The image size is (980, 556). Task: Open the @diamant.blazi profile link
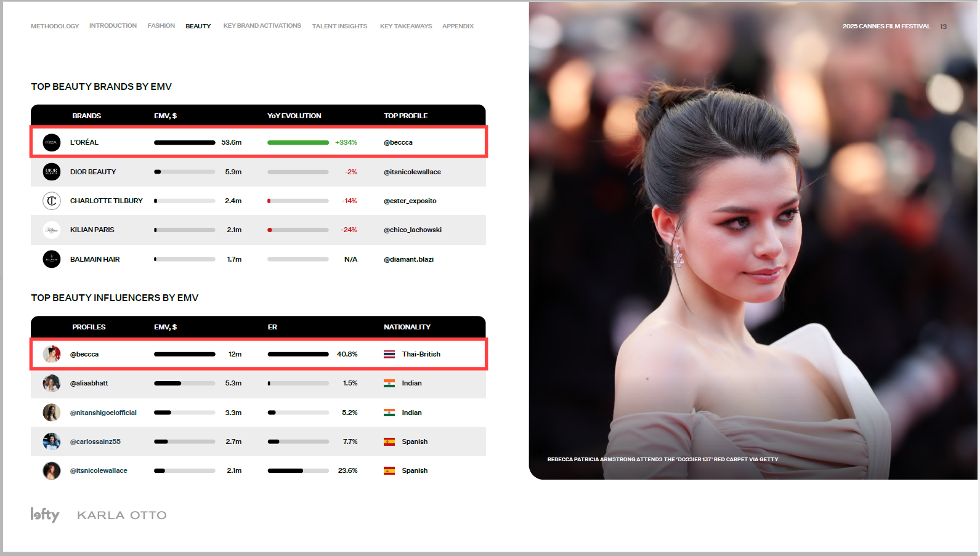408,259
